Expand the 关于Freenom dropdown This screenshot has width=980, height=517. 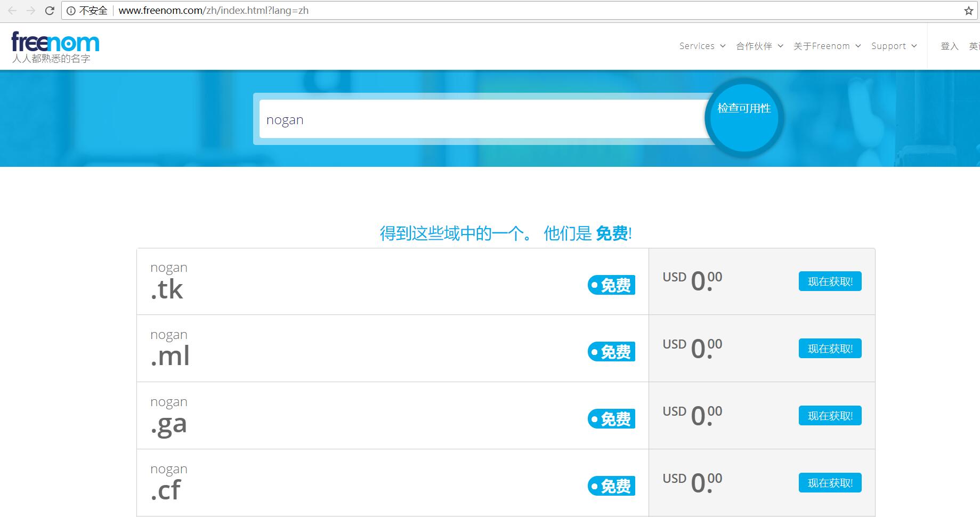click(x=827, y=46)
